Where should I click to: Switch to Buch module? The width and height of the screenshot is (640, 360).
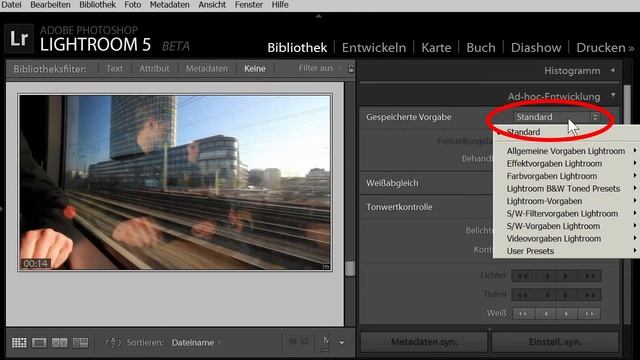pos(481,48)
